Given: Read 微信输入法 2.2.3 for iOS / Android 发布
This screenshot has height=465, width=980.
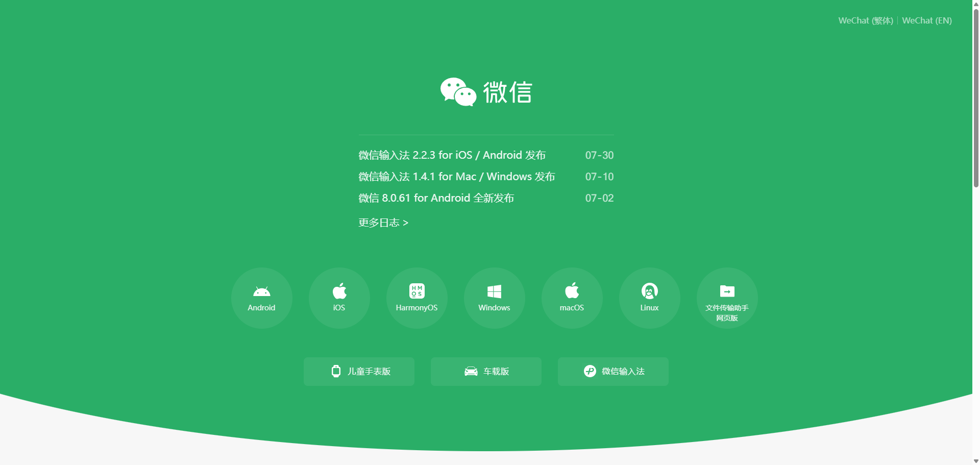Looking at the screenshot, I should 452,155.
